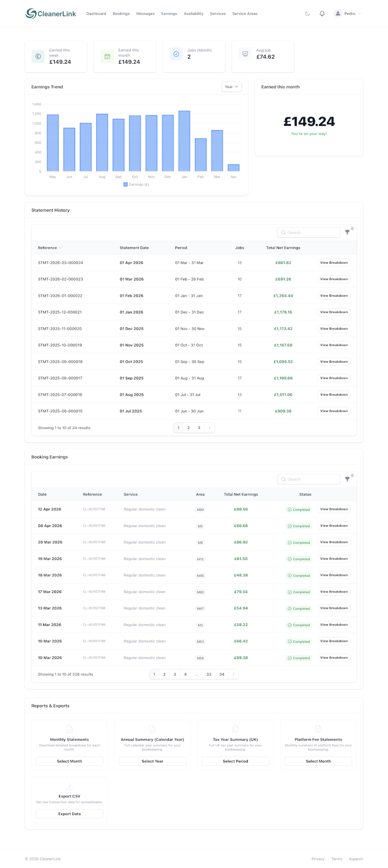This screenshot has height=868, width=388.
Task: Open Statement History filter funnel icon
Action: point(348,232)
